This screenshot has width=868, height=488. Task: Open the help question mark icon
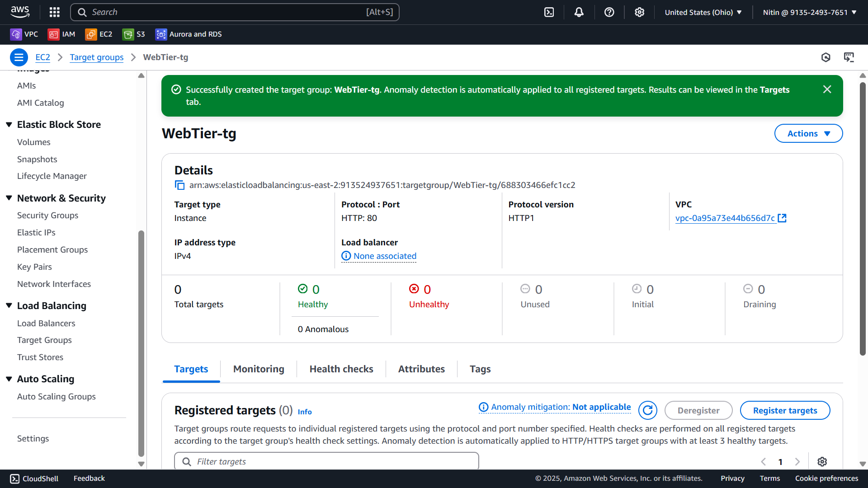click(609, 12)
